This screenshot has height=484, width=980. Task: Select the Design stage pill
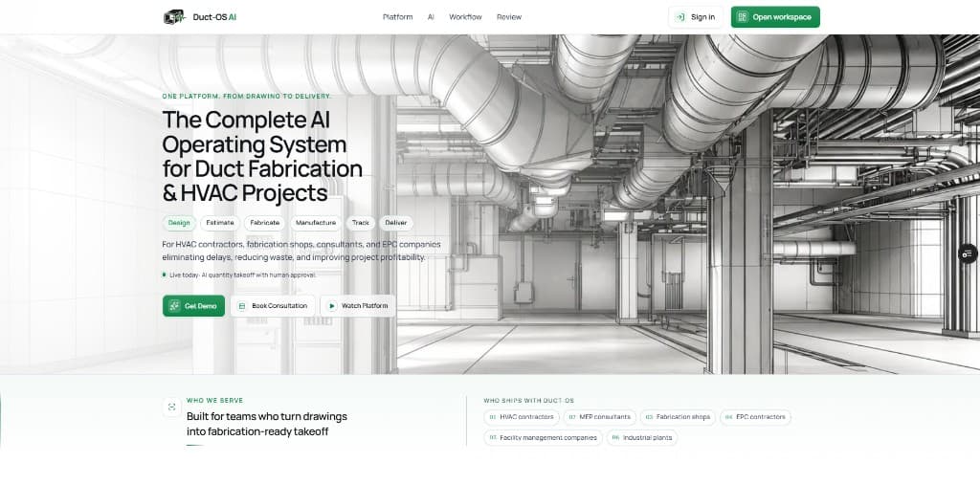click(x=179, y=223)
